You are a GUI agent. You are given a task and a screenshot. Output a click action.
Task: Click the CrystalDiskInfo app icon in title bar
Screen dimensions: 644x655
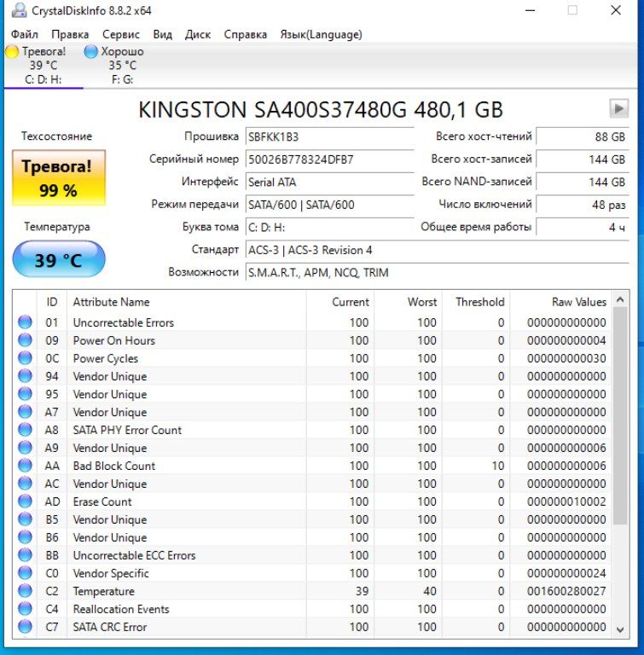pyautogui.click(x=19, y=10)
